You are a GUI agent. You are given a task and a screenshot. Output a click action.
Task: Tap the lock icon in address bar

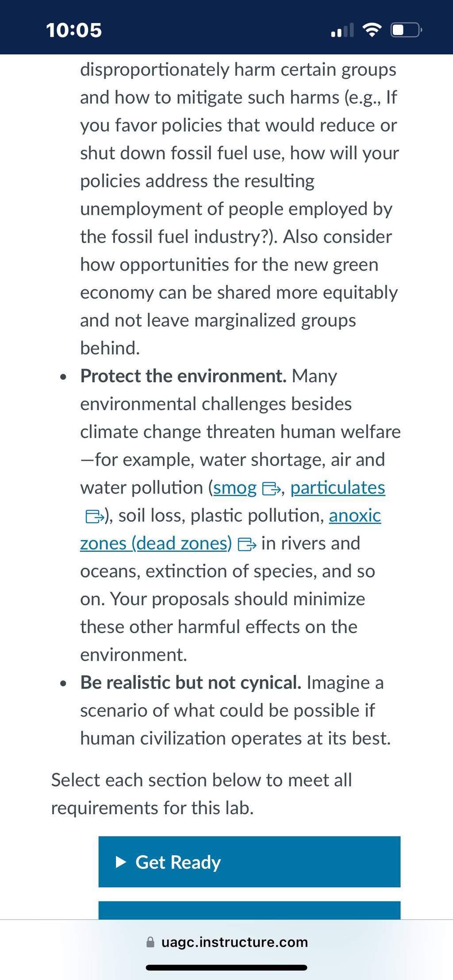(150, 942)
